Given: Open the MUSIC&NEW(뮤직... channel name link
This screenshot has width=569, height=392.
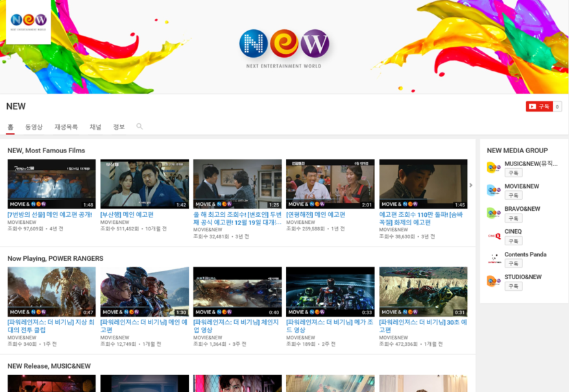Looking at the screenshot, I should [531, 164].
